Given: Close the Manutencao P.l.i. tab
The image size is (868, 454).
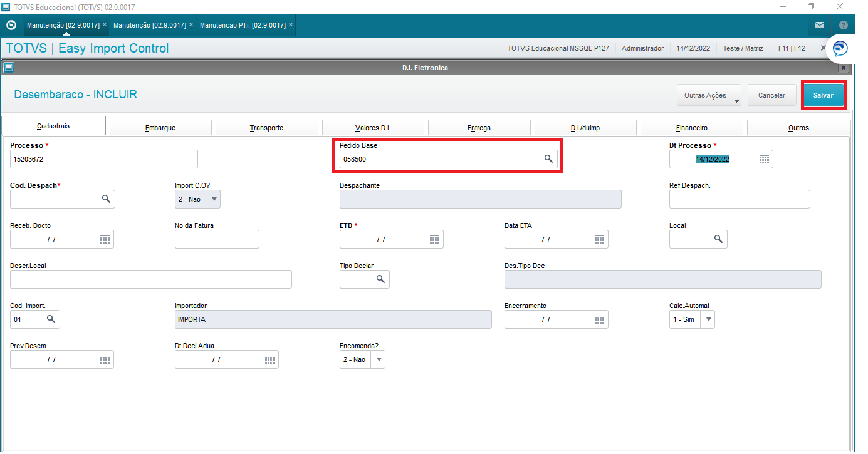Looking at the screenshot, I should tap(291, 25).
